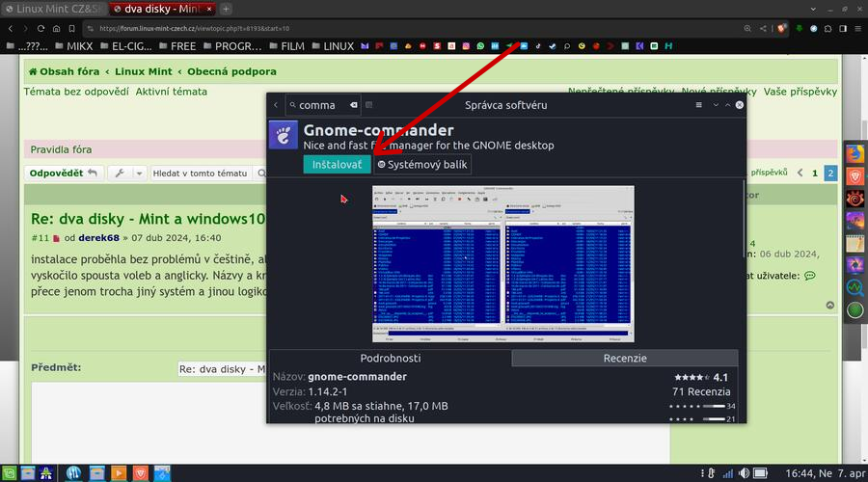
Task: Click the Brave shield icon in address bar
Action: coord(780,28)
